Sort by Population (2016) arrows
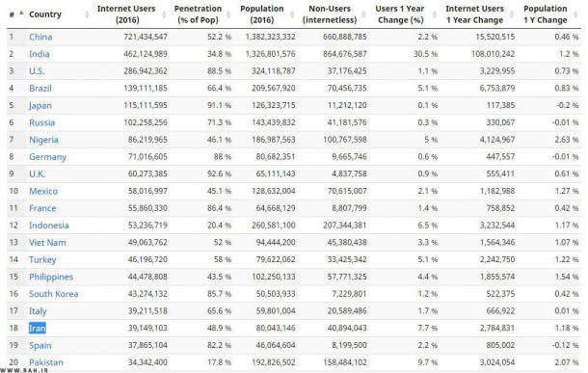 click(x=292, y=14)
